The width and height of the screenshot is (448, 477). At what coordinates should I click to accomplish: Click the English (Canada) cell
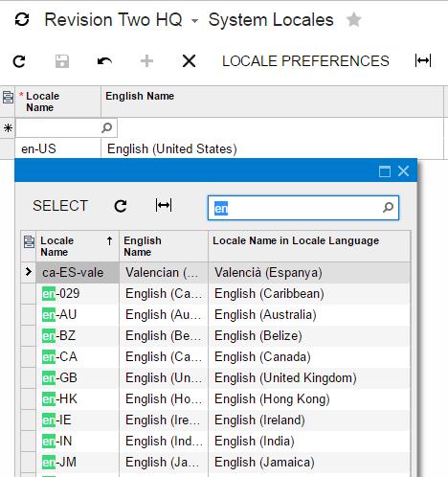pyautogui.click(x=309, y=357)
